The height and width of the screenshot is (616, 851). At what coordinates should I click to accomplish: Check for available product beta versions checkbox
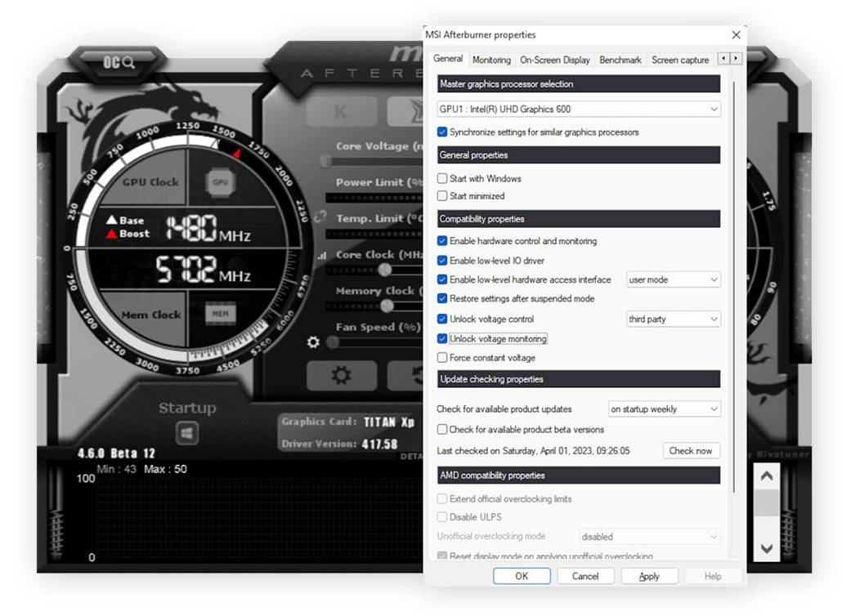[x=442, y=430]
